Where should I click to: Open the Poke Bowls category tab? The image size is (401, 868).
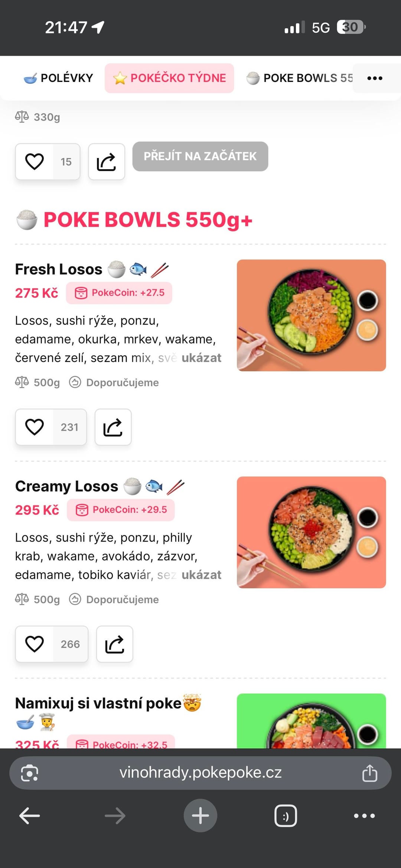(x=299, y=78)
